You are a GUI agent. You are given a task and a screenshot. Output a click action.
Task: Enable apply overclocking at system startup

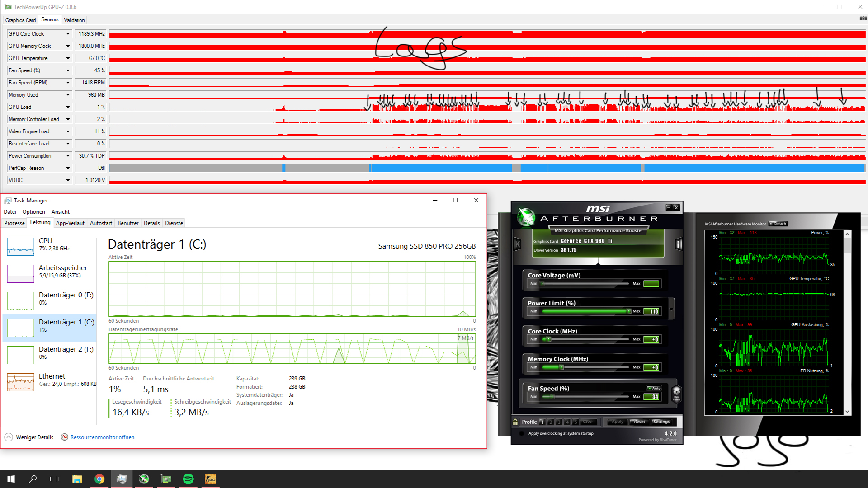tap(522, 433)
